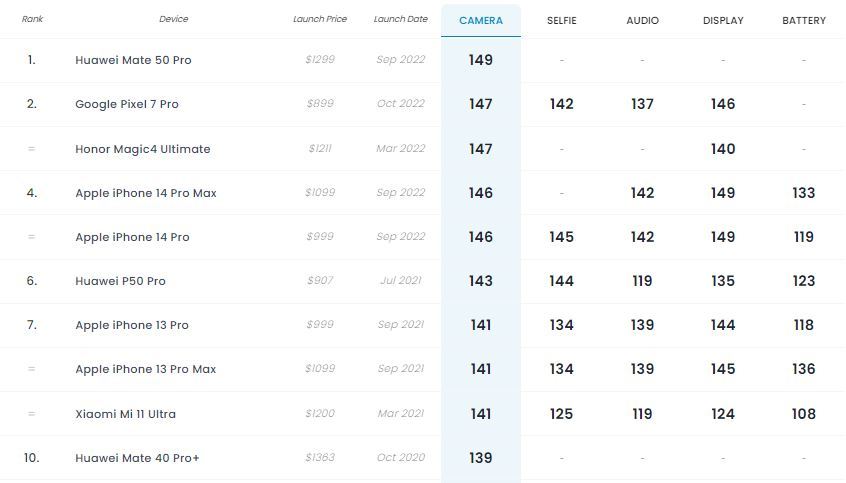Open Apple iPhone 14 Pro Max entry
The image size is (846, 483).
tap(146, 193)
